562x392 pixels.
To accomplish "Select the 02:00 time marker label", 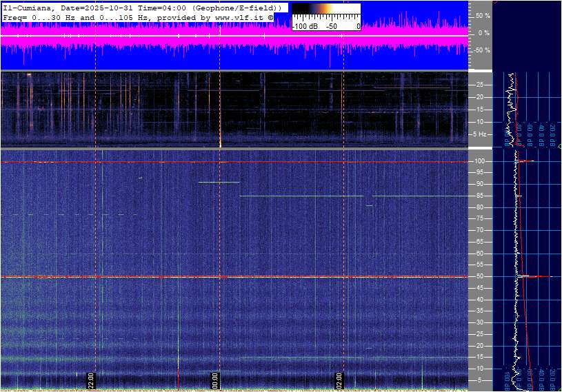I will (339, 380).
